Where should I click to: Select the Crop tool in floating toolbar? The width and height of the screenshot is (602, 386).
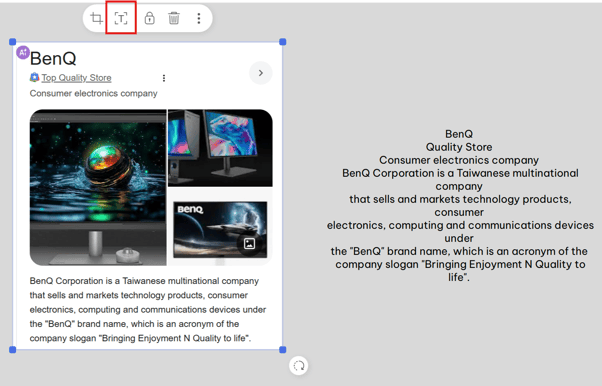(96, 18)
